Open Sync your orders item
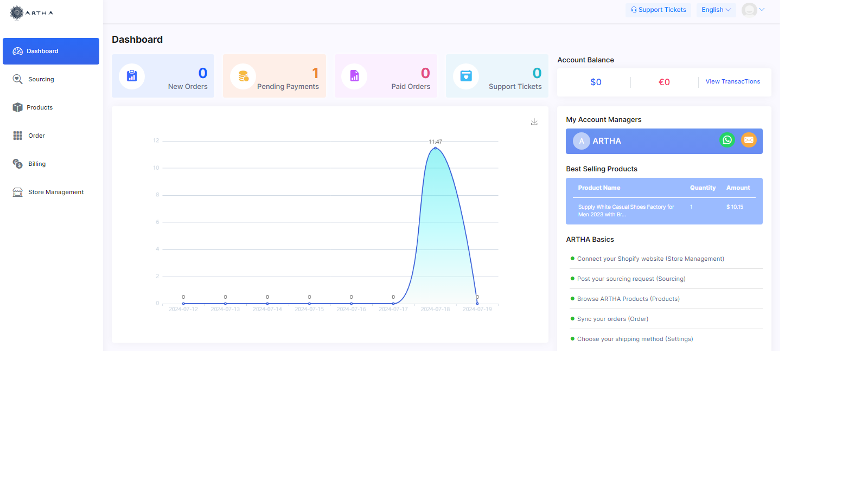The height and width of the screenshot is (488, 868). click(612, 319)
